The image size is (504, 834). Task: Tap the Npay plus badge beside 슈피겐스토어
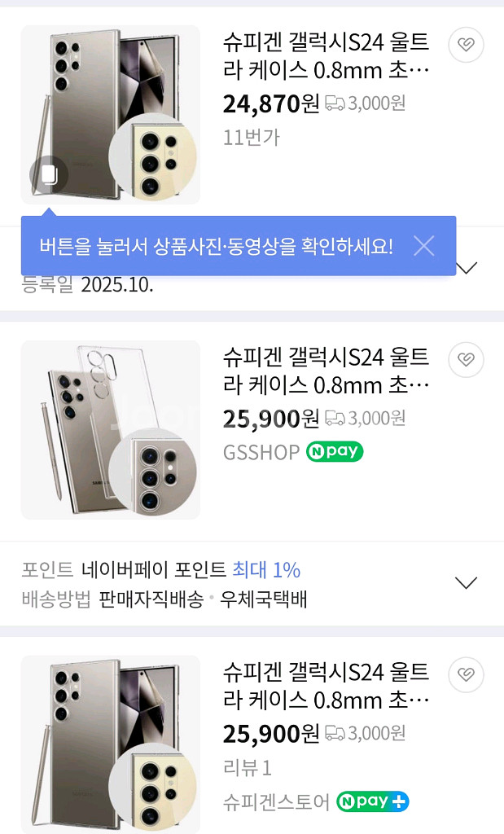tap(373, 802)
